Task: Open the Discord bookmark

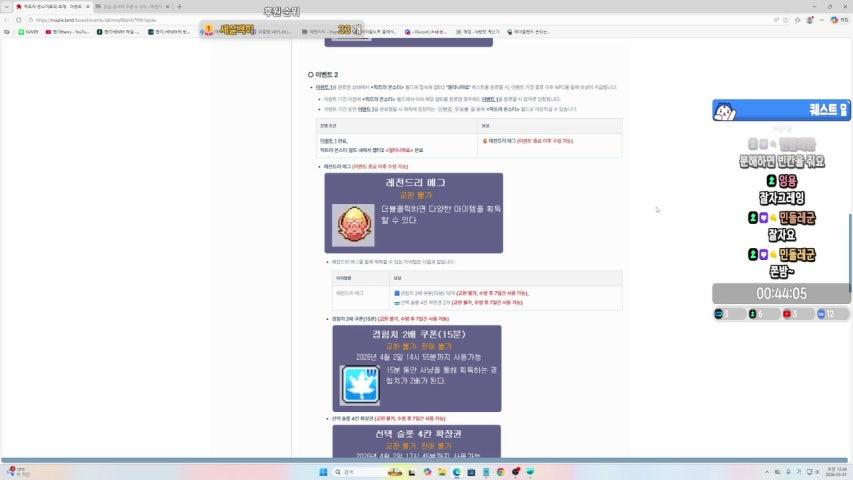Action: (425, 32)
